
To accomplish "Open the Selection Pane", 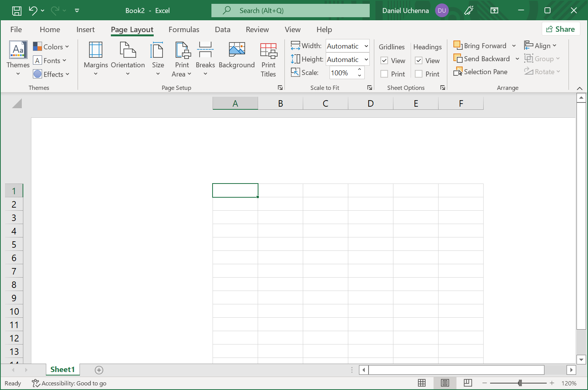I will pyautogui.click(x=481, y=72).
